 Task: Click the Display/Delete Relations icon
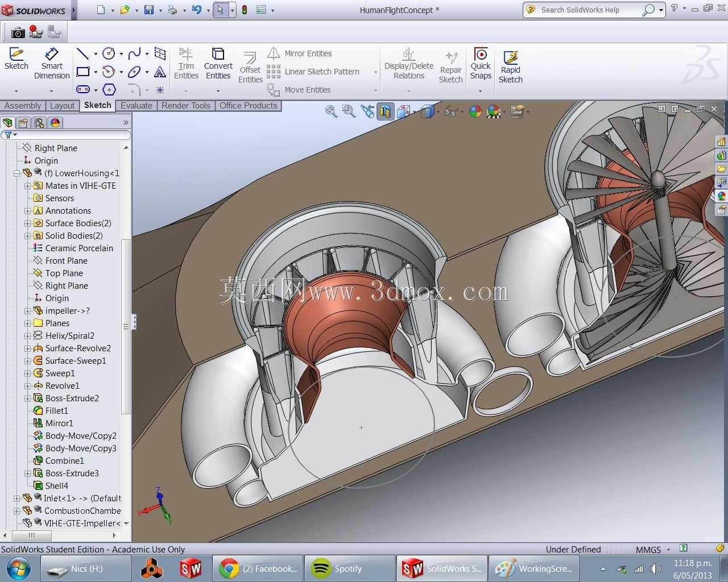[x=408, y=63]
